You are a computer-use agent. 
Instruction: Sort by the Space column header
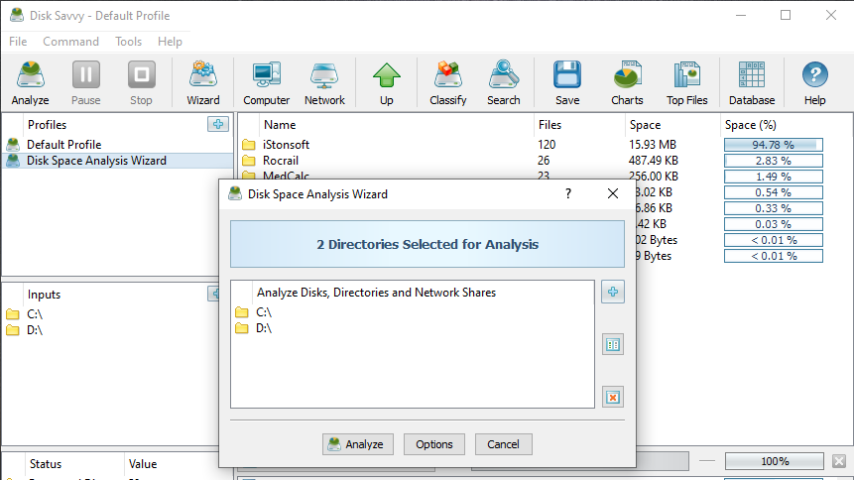tap(645, 125)
